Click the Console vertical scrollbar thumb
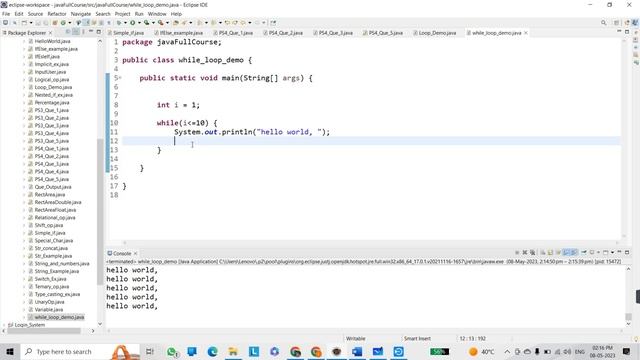The height and width of the screenshot is (360, 640). 629,317
